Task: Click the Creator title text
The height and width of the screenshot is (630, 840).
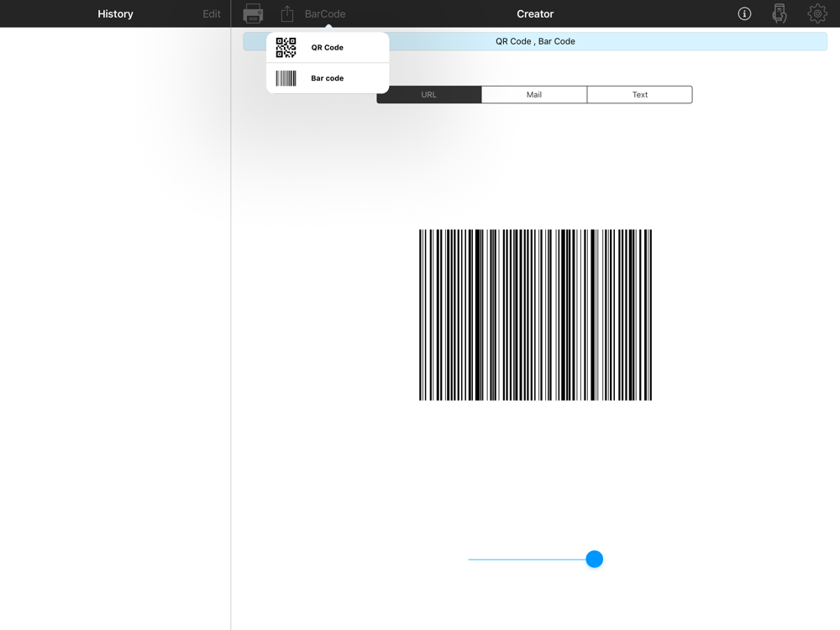Action: pos(534,14)
